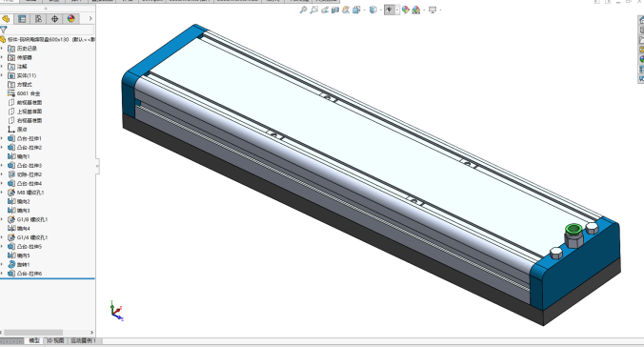Click Display Style cube icon
The width and height of the screenshot is (644, 347).
pyautogui.click(x=372, y=10)
